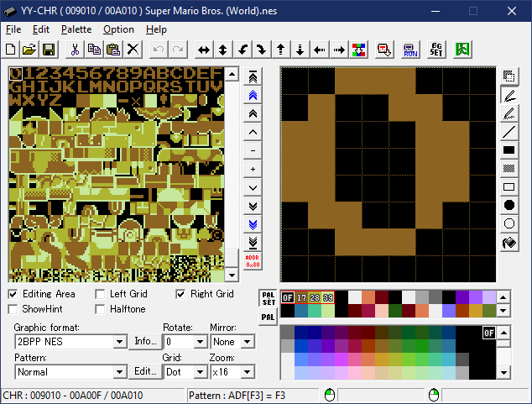Open the Mirror None dropdown
The image size is (532, 404).
point(248,342)
